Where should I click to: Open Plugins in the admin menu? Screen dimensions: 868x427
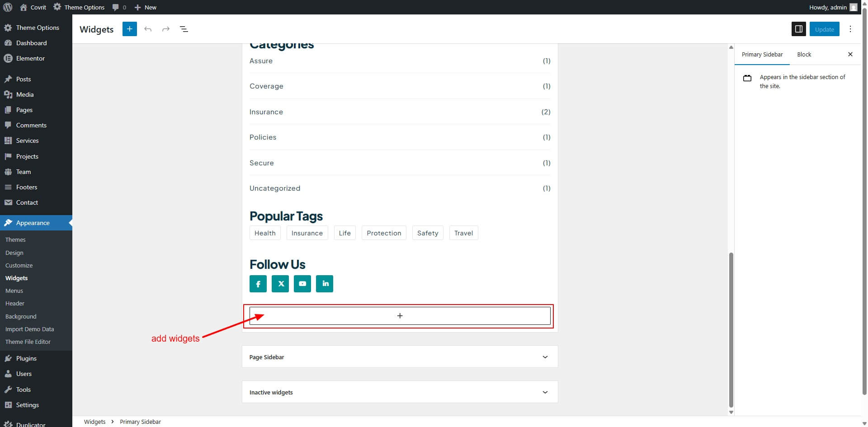[x=26, y=358]
